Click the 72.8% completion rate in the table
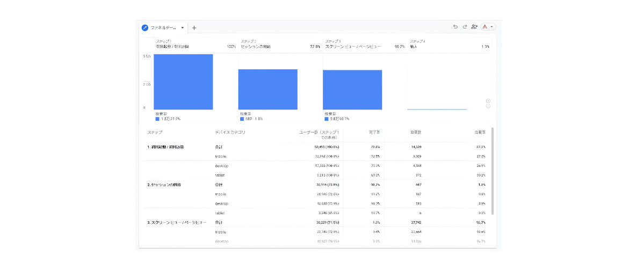This screenshot has height=271, width=644. [374, 147]
